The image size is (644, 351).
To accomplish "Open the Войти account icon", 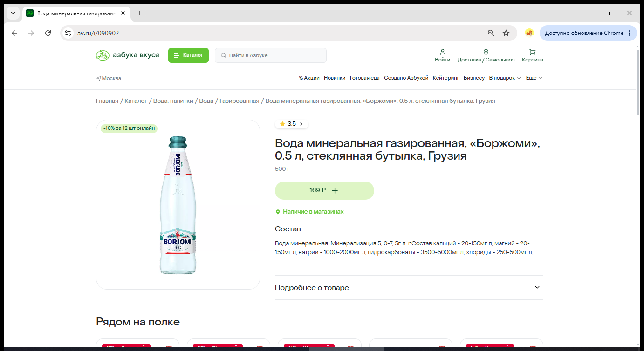I will (x=443, y=55).
